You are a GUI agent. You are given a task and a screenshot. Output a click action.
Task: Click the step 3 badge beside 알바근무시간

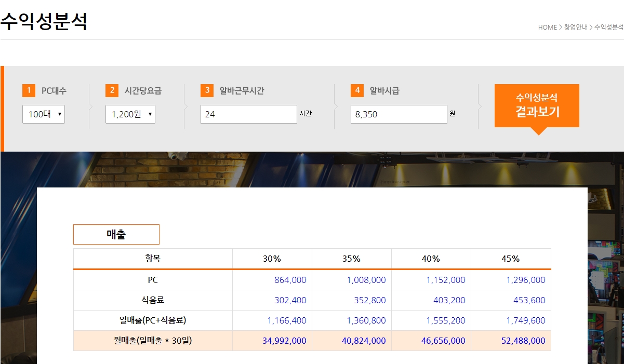pos(207,90)
